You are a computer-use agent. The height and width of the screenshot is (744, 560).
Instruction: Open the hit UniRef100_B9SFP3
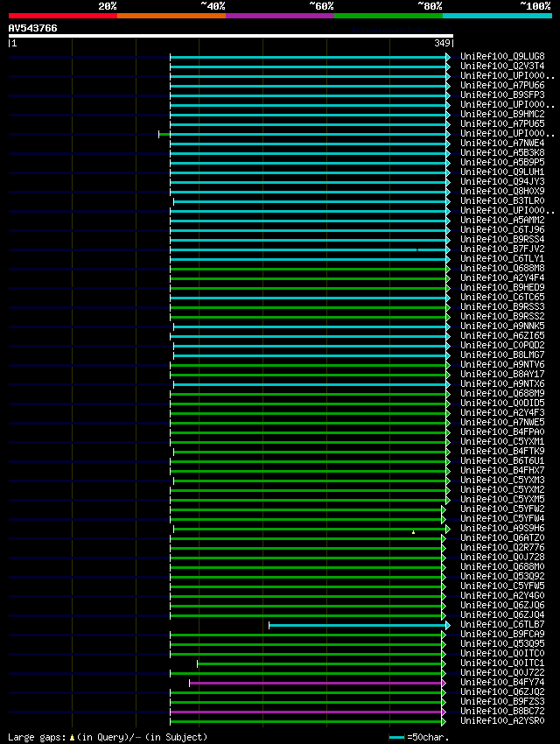coord(502,95)
